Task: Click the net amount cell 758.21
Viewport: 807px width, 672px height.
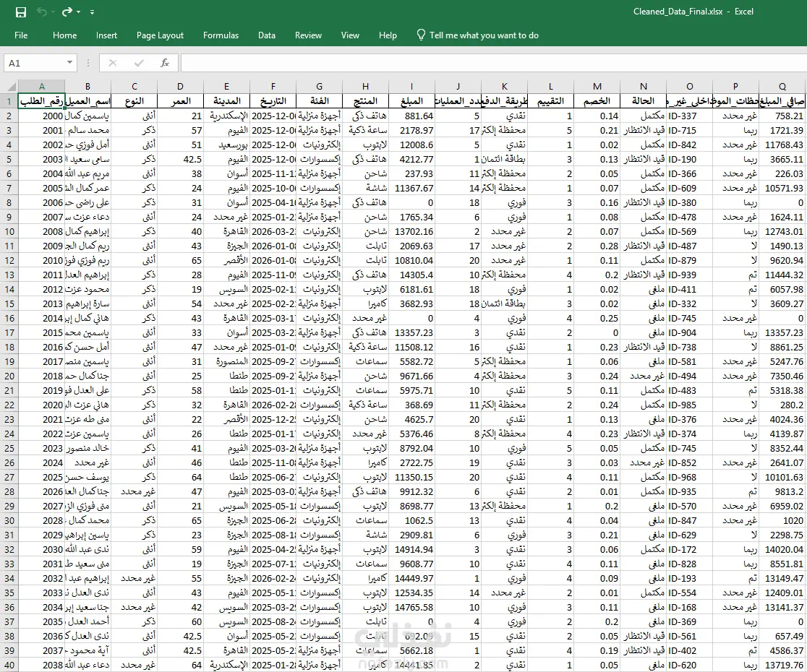Action: click(782, 116)
